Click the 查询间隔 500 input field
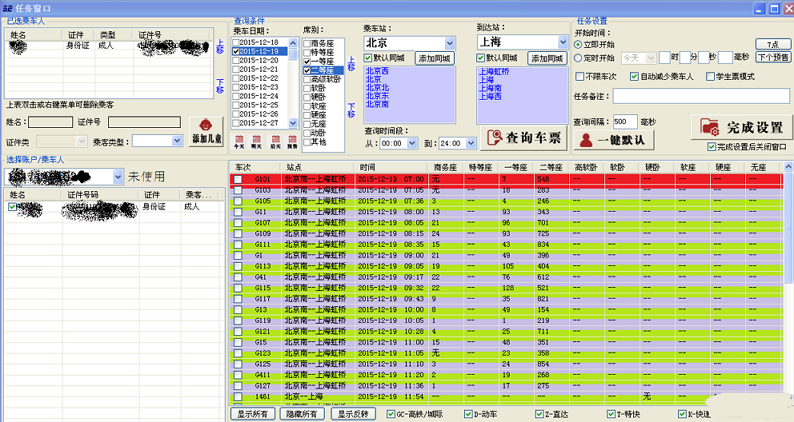794x422 pixels. click(x=625, y=122)
